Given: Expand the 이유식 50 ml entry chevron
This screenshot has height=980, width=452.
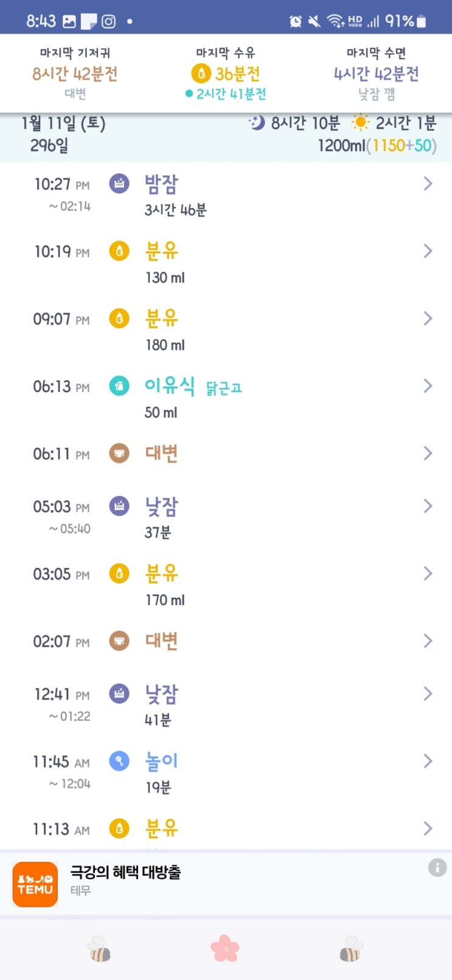Looking at the screenshot, I should coord(428,386).
